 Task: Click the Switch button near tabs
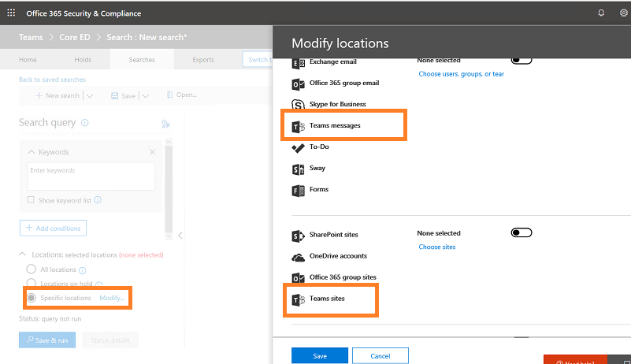[258, 60]
